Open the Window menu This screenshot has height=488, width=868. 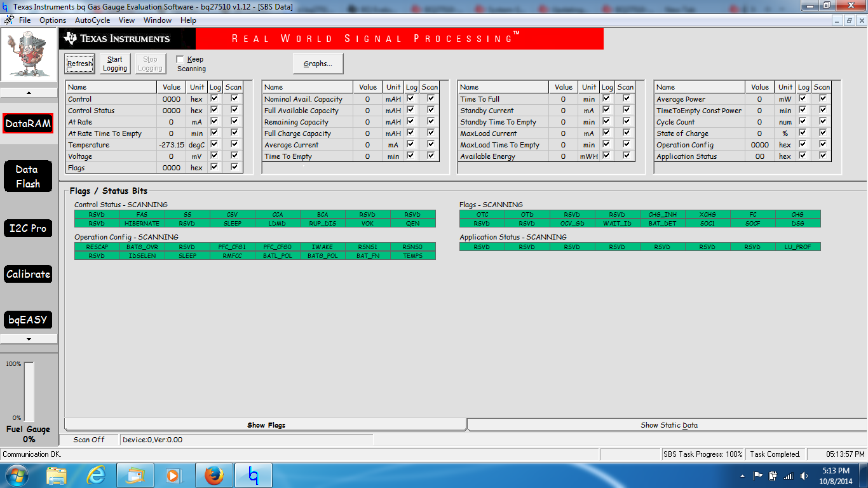158,20
